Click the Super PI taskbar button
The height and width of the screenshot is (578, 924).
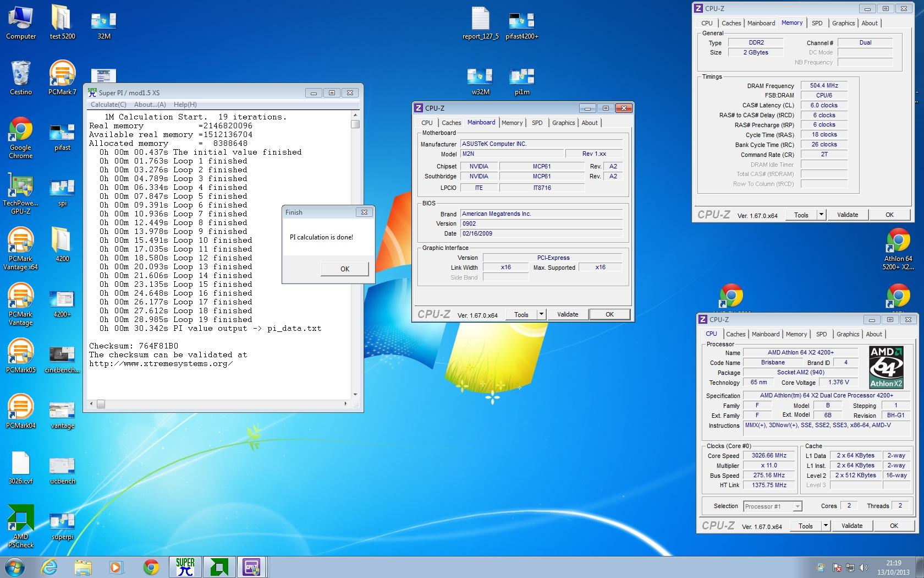185,566
